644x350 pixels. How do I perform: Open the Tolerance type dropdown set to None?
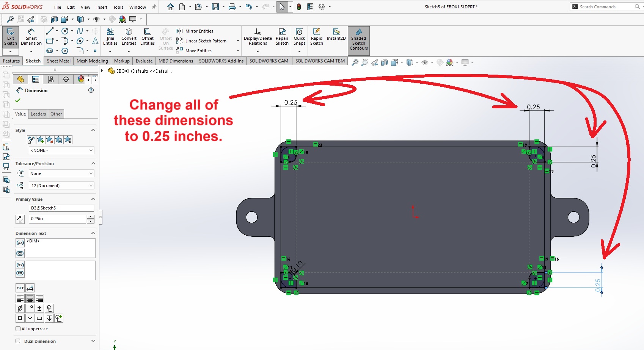61,173
